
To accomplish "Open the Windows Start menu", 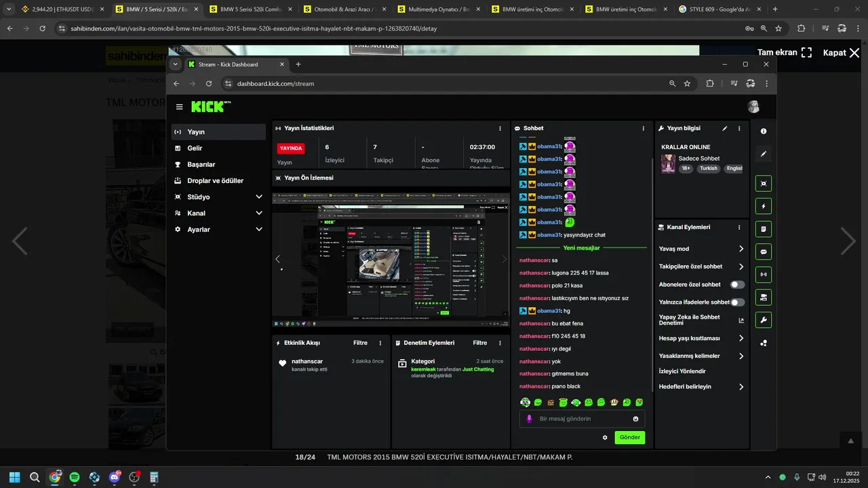I will pyautogui.click(x=15, y=477).
